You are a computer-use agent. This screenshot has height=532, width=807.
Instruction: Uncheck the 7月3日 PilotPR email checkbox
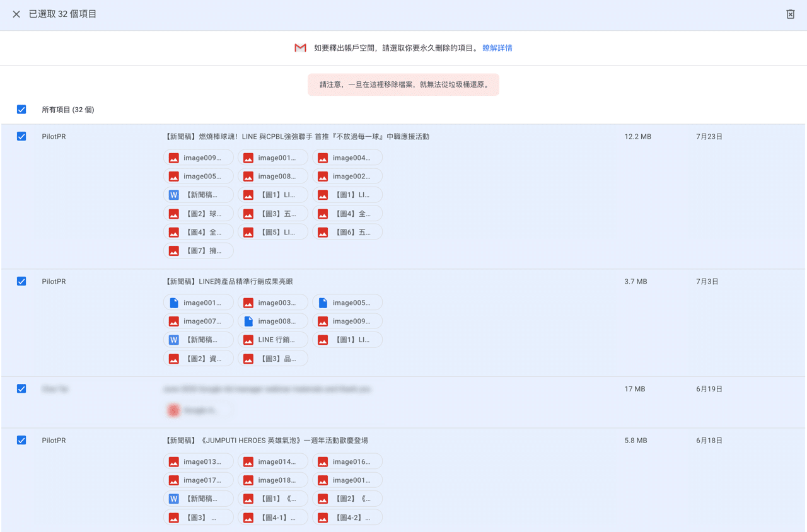tap(21, 281)
